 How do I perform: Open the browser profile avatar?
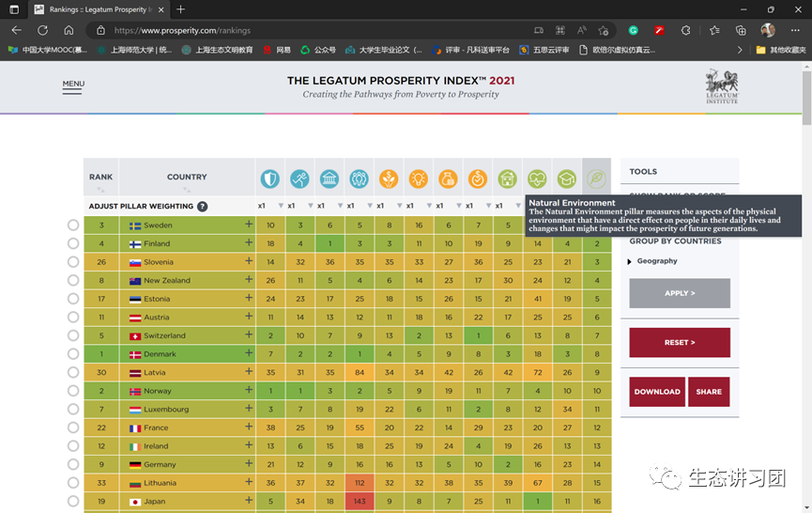(768, 31)
